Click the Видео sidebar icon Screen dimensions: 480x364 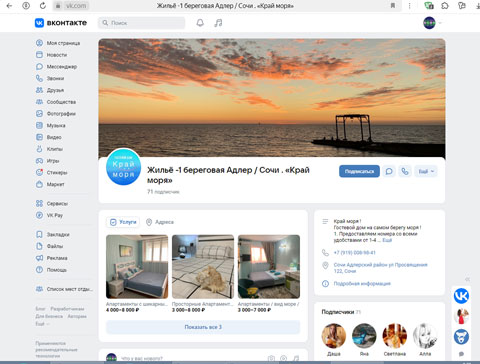coord(39,137)
